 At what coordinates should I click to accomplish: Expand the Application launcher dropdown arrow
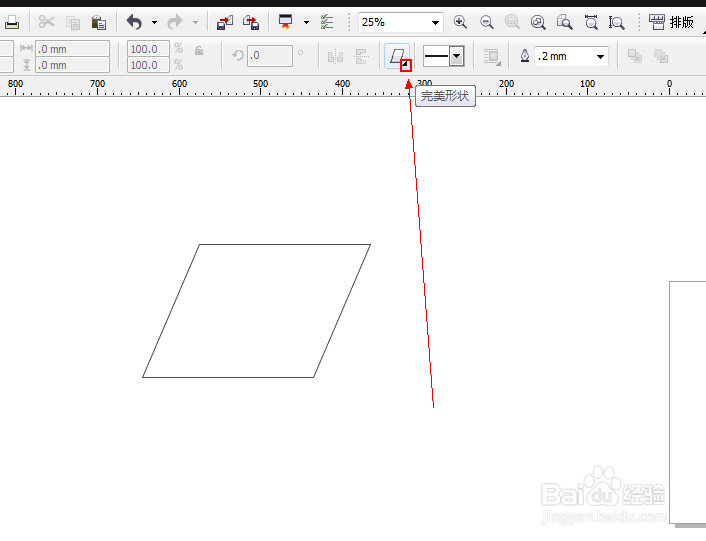pyautogui.click(x=306, y=22)
